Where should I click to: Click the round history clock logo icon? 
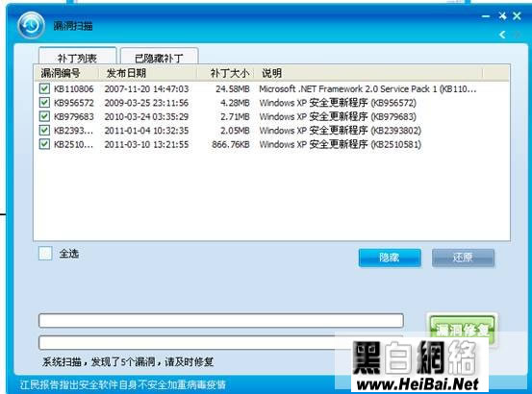click(31, 25)
